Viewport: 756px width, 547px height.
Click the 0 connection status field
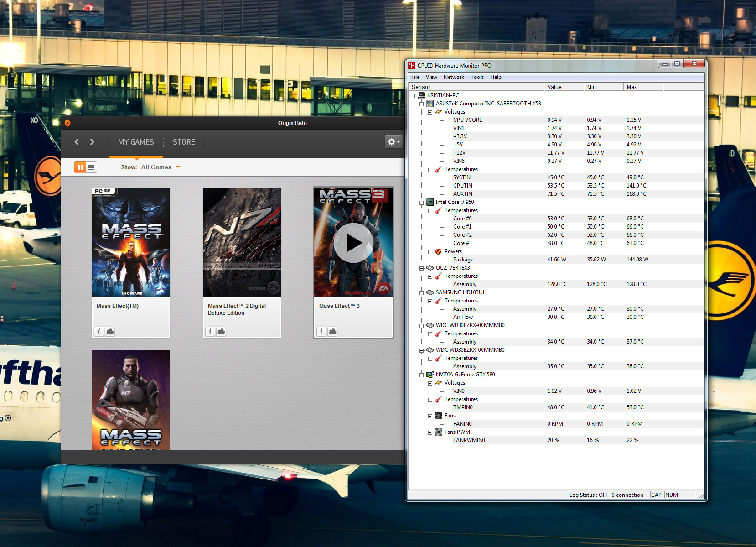[630, 495]
